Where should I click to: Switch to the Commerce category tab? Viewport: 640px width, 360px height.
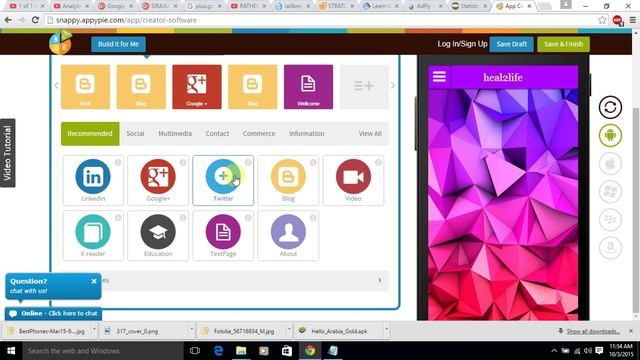[x=259, y=133]
